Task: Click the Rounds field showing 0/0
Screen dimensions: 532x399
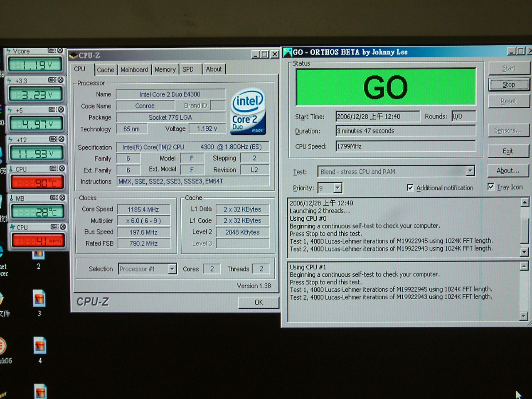Action: click(464, 116)
